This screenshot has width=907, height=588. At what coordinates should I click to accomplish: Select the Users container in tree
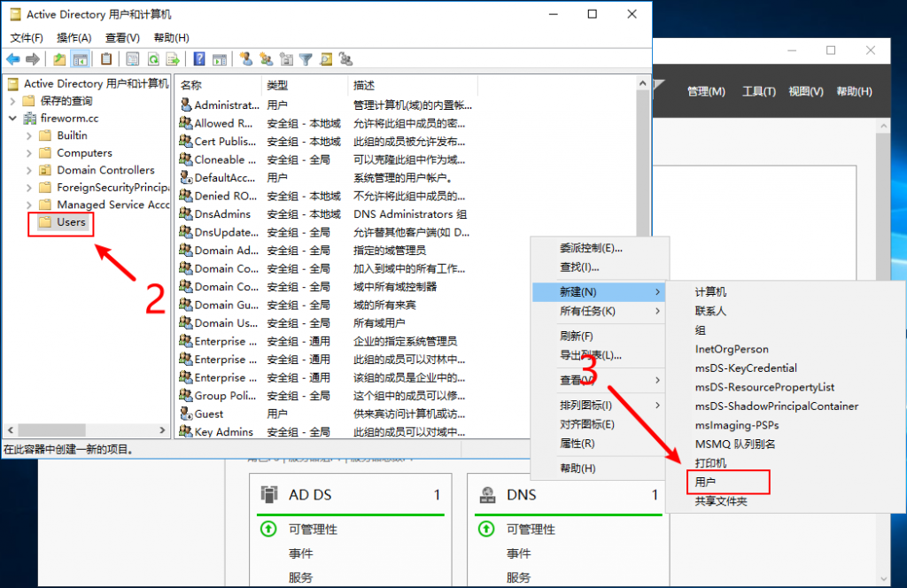pos(71,222)
